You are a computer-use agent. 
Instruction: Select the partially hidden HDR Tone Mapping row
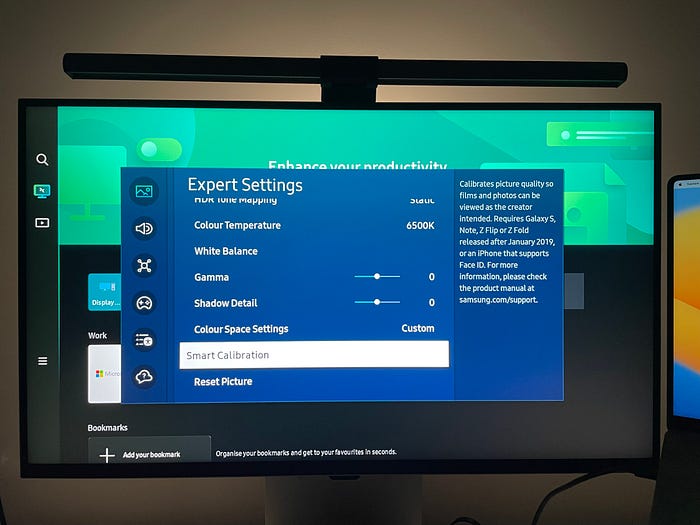314,200
